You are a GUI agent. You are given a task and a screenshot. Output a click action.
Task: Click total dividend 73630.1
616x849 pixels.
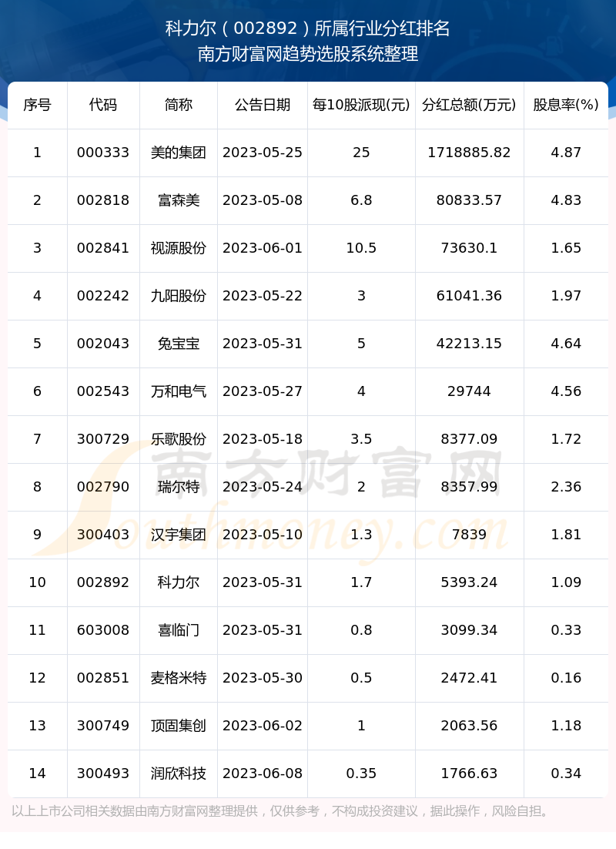pos(469,248)
